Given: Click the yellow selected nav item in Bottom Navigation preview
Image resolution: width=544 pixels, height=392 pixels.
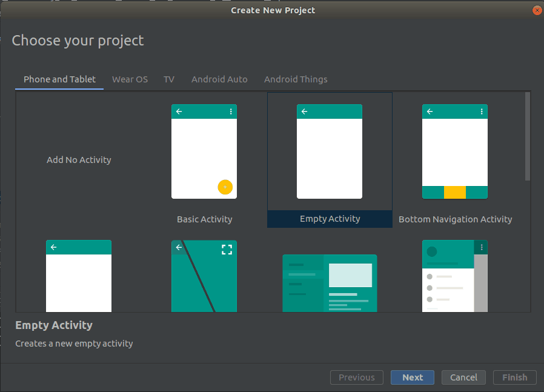Looking at the screenshot, I should 455,192.
